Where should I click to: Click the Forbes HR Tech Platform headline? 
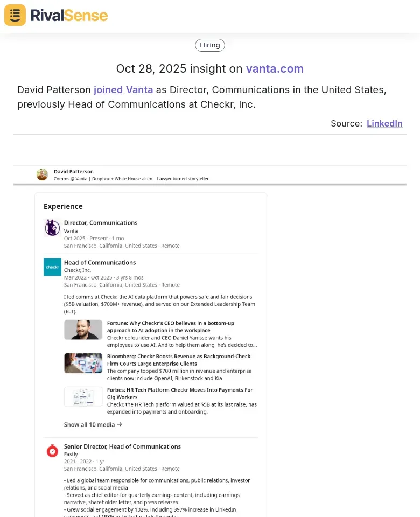tap(179, 393)
